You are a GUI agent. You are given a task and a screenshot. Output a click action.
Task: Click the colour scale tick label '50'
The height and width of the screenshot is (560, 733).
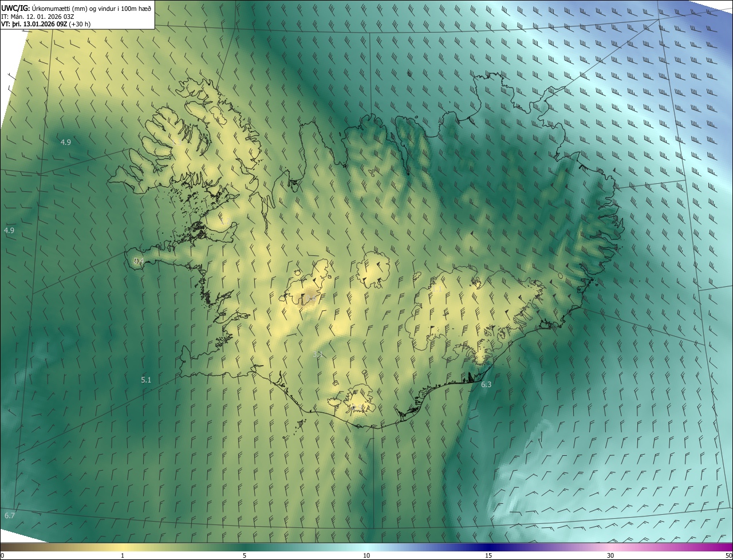tap(728, 555)
